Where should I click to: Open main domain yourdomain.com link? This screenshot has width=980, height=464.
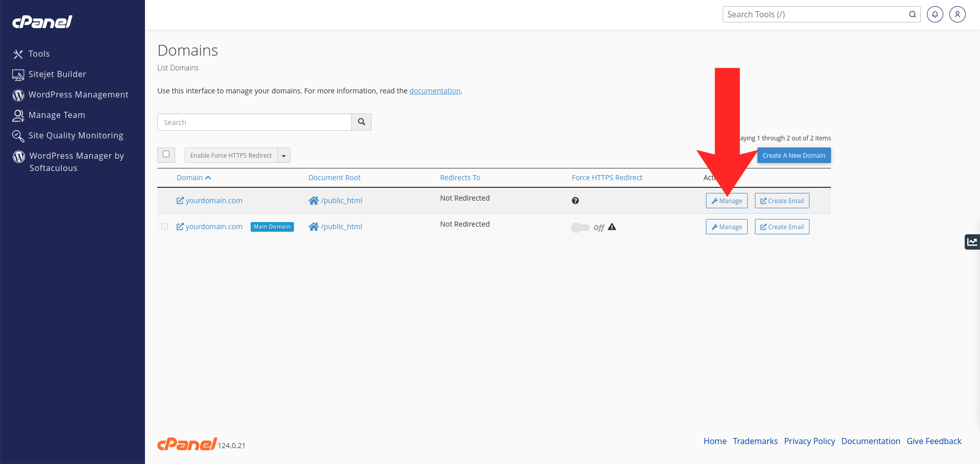(x=209, y=227)
